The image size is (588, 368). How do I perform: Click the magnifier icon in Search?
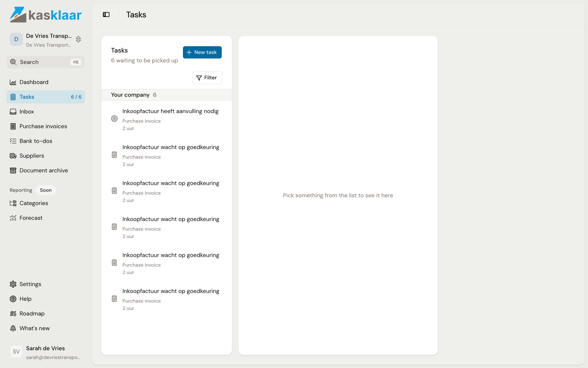point(13,62)
